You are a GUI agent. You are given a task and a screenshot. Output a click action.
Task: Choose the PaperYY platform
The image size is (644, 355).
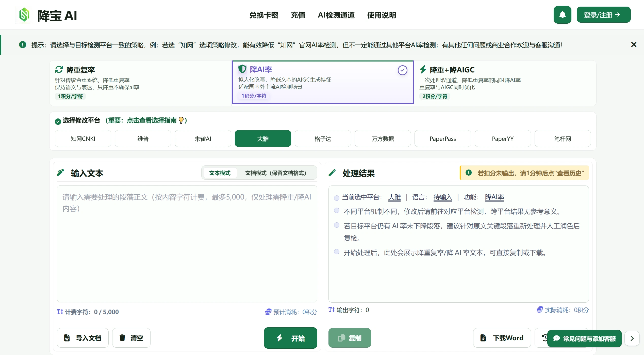[x=503, y=139]
